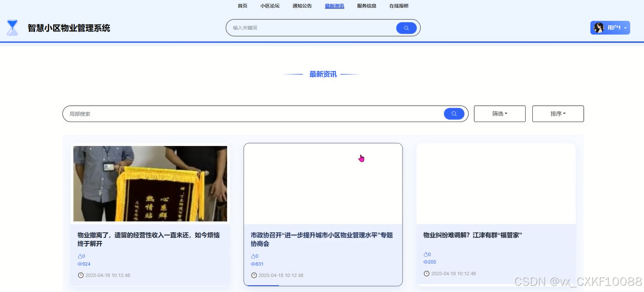This screenshot has width=644, height=292.
Task: Click view count 205
Action: [x=432, y=262]
